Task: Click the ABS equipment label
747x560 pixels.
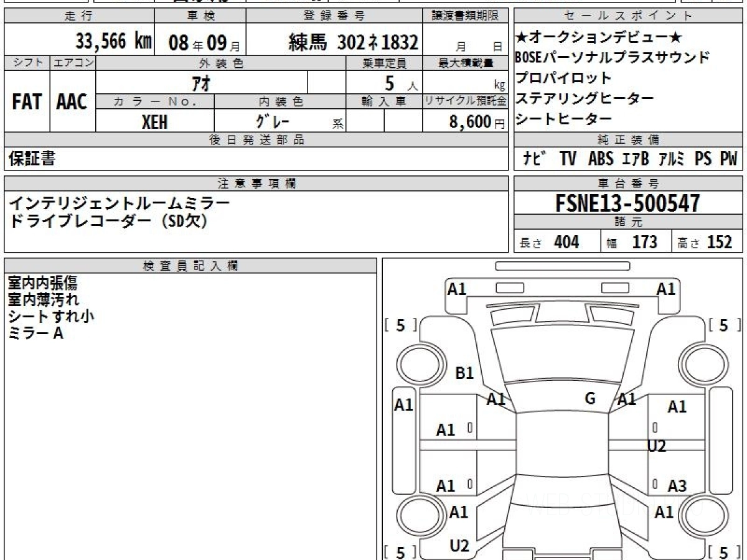Action: click(x=600, y=159)
